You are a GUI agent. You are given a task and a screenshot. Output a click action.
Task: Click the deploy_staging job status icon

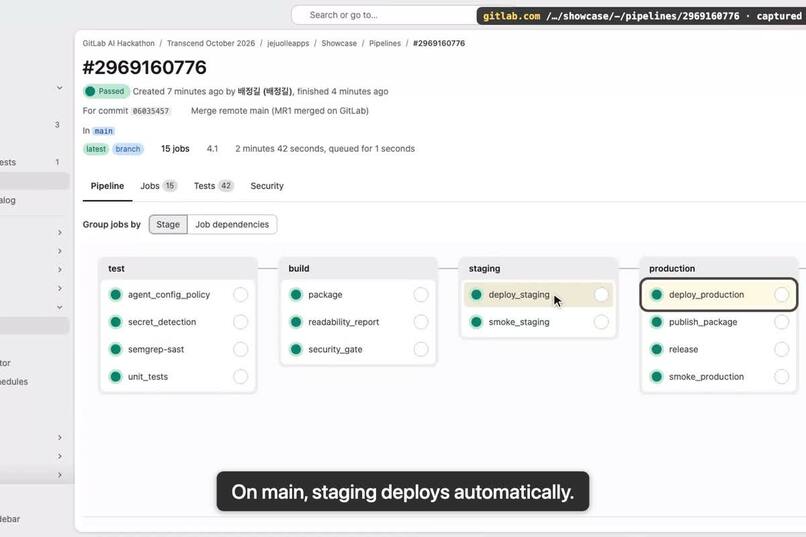click(477, 294)
